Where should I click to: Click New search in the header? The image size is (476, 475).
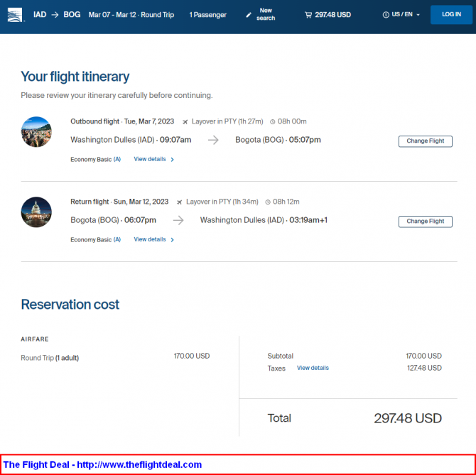[x=266, y=14]
